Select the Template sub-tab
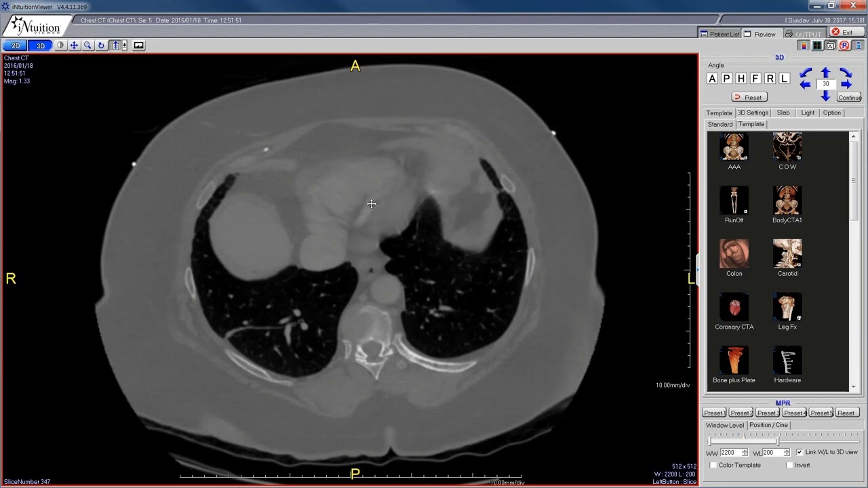The height and width of the screenshot is (488, 868). point(751,124)
